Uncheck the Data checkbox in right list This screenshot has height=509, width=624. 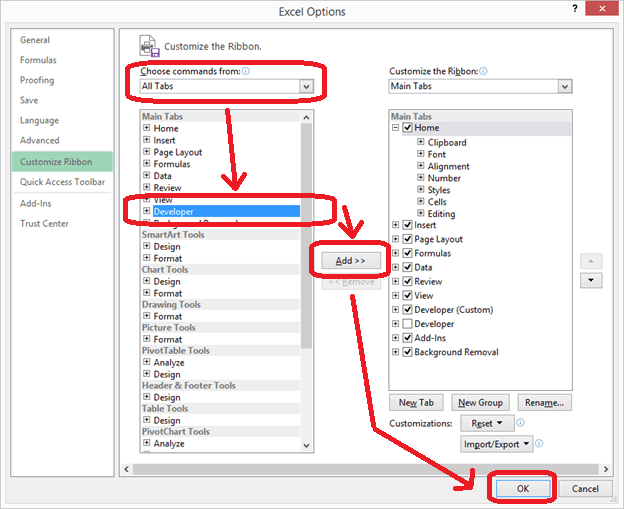(x=407, y=267)
